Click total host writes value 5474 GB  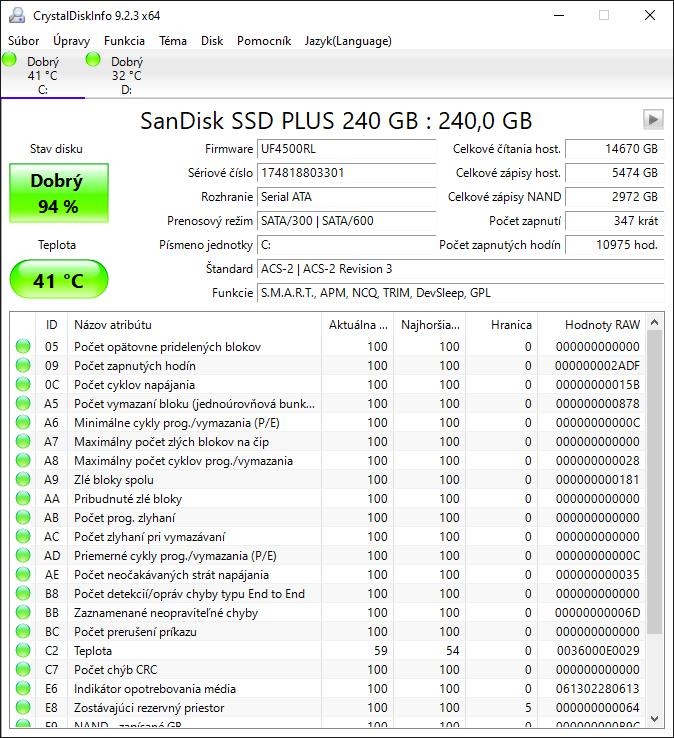pyautogui.click(x=614, y=173)
